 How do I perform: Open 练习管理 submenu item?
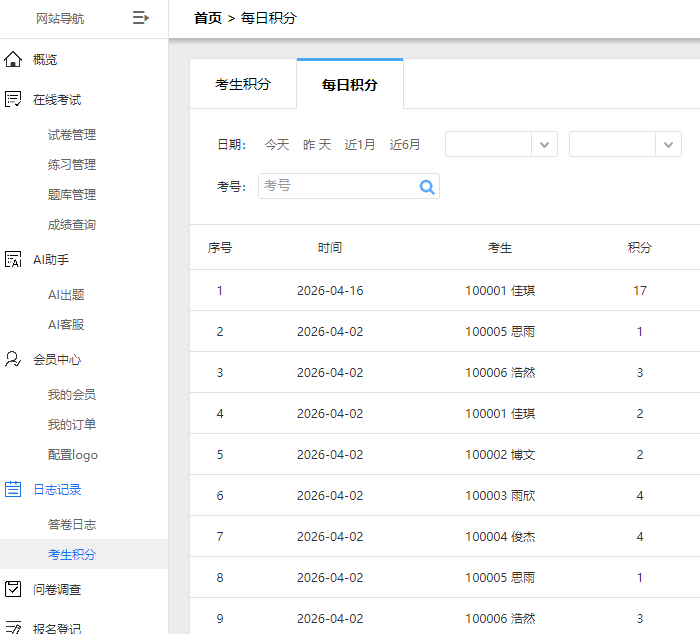(x=72, y=164)
